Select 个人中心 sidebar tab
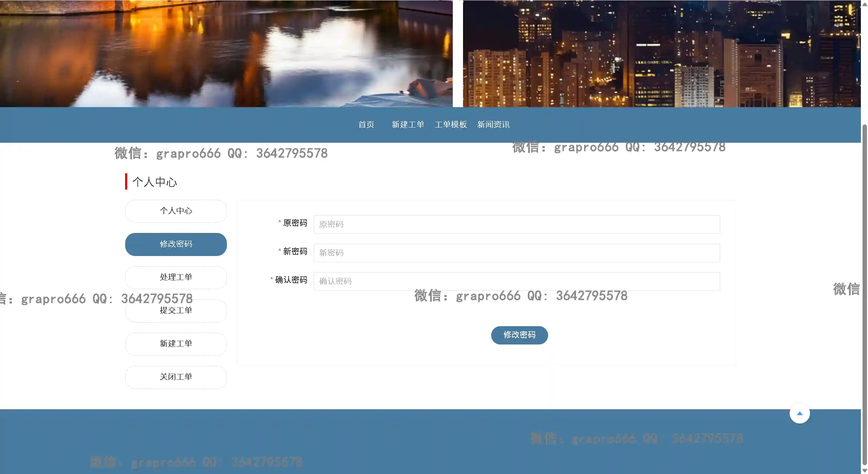868x474 pixels. [176, 211]
